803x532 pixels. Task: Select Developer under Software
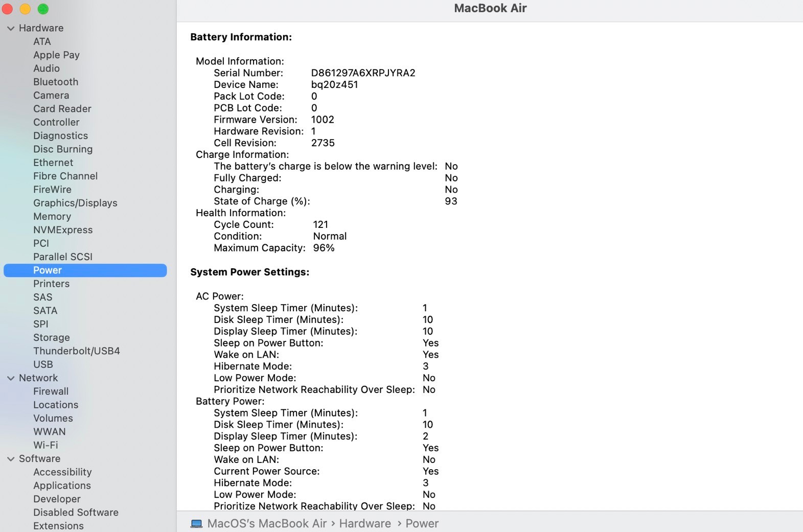coord(57,499)
